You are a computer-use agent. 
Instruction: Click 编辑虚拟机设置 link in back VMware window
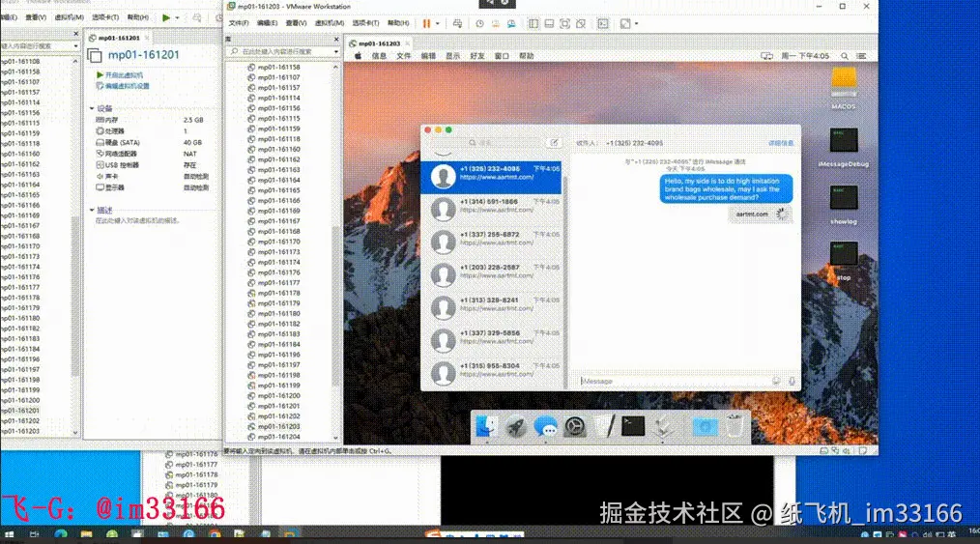127,86
